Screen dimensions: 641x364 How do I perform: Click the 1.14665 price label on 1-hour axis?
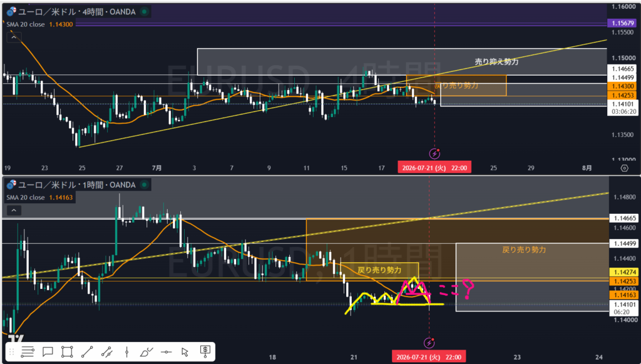click(624, 218)
